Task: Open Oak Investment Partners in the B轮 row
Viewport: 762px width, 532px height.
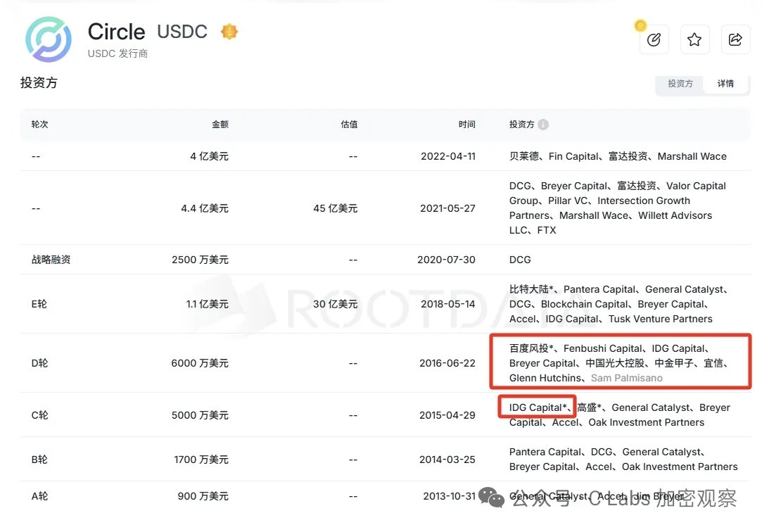Action: [680, 467]
